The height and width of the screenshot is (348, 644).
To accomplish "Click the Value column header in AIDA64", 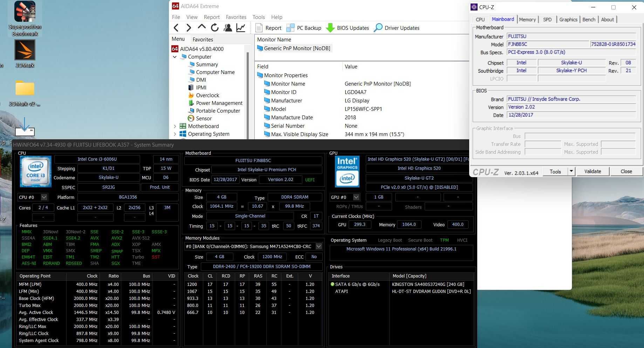I will click(x=405, y=66).
